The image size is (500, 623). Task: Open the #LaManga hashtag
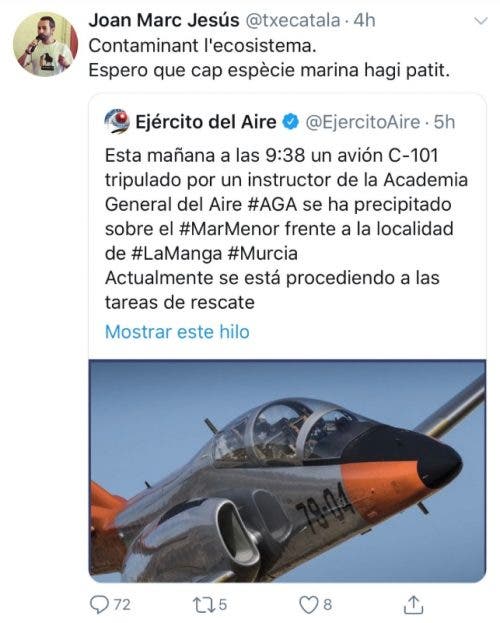(176, 253)
